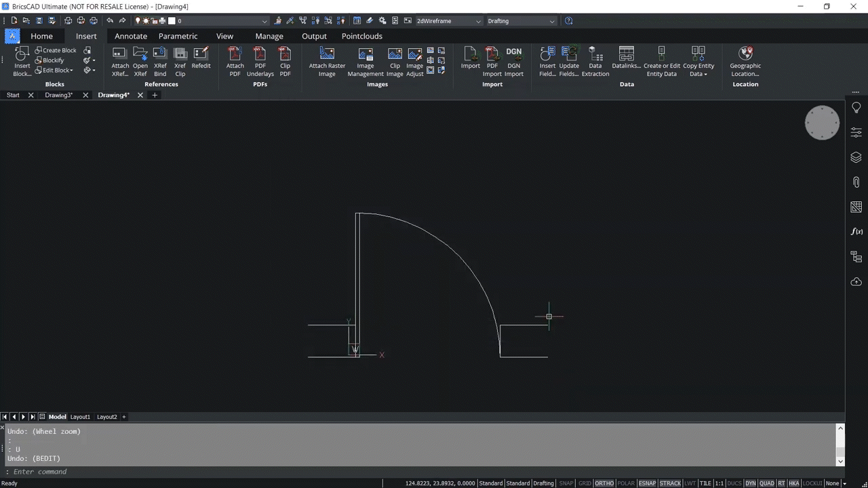868x488 pixels.
Task: Open the Pointclouds ribbon tab
Action: click(362, 36)
